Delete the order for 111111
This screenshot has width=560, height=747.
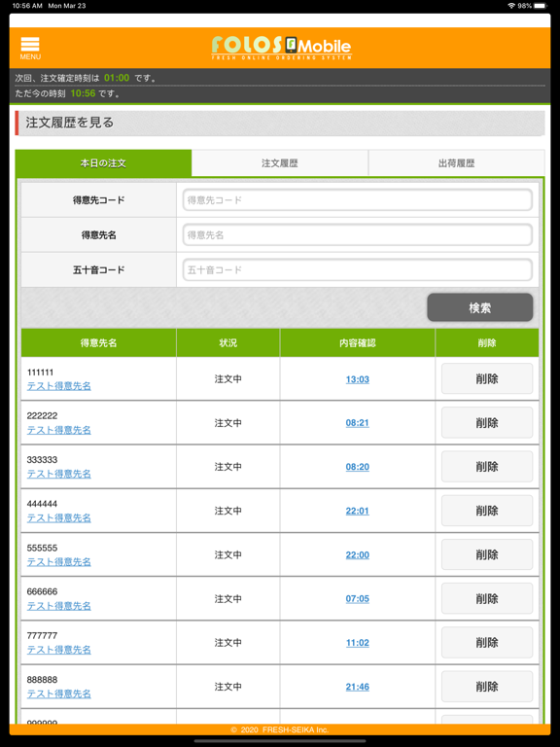[487, 378]
